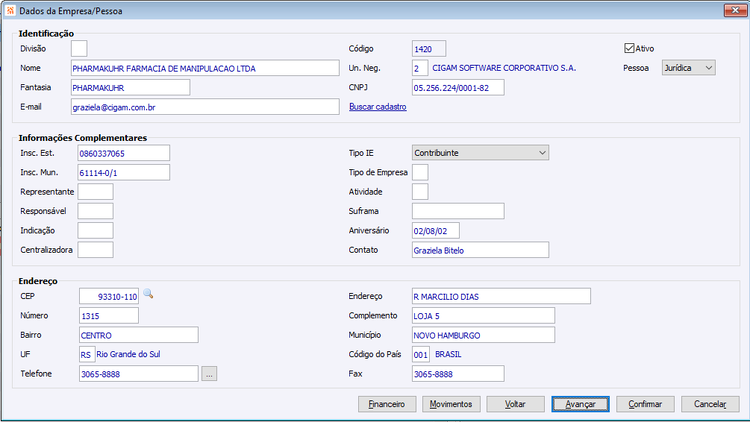Focus the Centralizadora field
Screen dimensions: 750x422
95,250
